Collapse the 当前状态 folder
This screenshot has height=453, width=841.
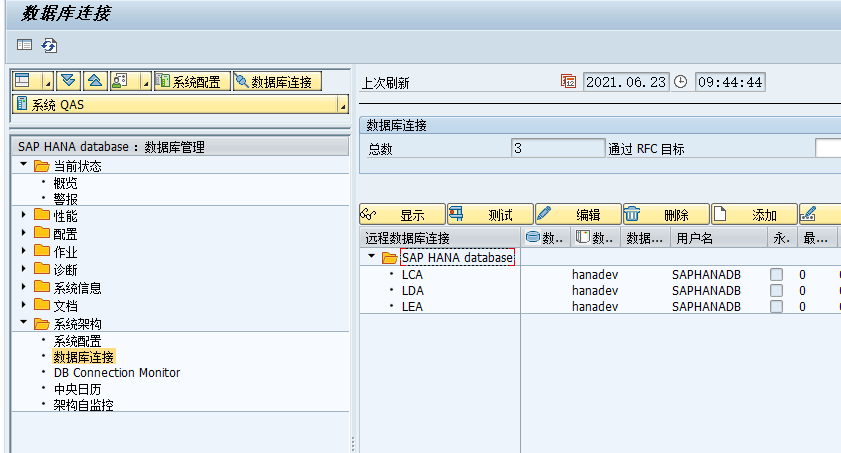[x=24, y=165]
